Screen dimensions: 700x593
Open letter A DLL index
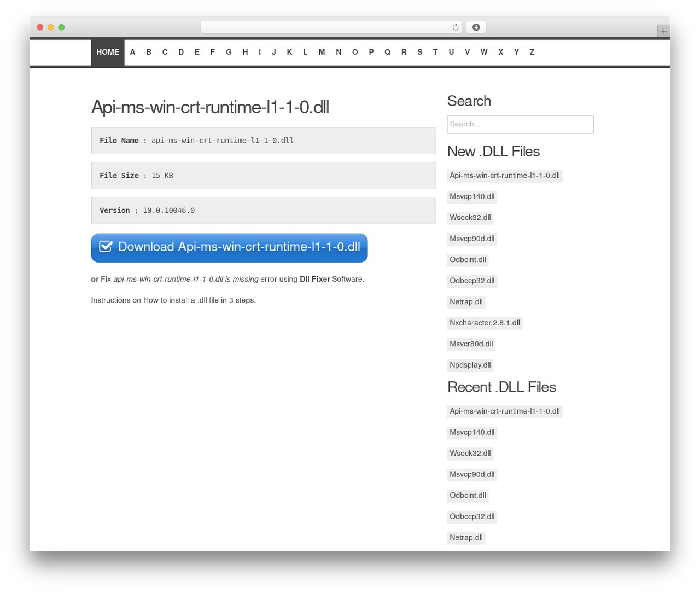click(x=133, y=52)
